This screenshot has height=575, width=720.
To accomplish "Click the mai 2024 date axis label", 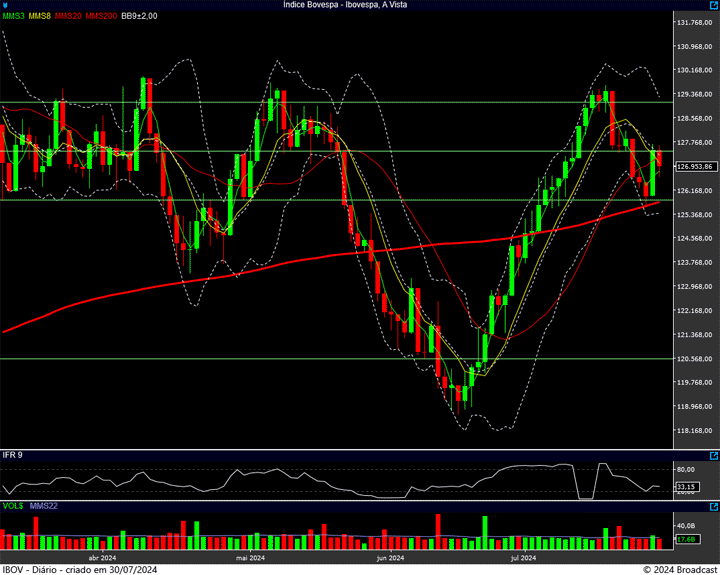I will pyautogui.click(x=249, y=558).
